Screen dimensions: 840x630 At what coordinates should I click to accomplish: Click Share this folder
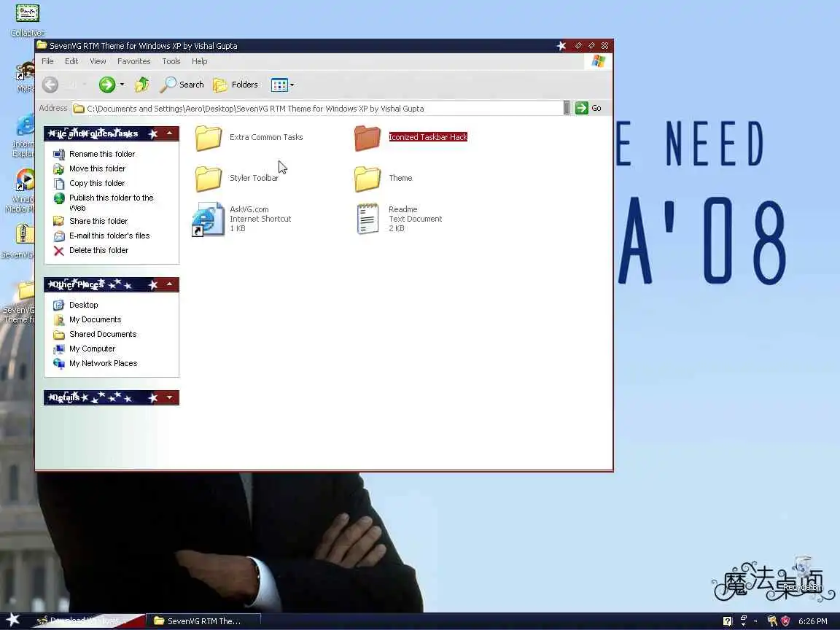tap(90, 221)
